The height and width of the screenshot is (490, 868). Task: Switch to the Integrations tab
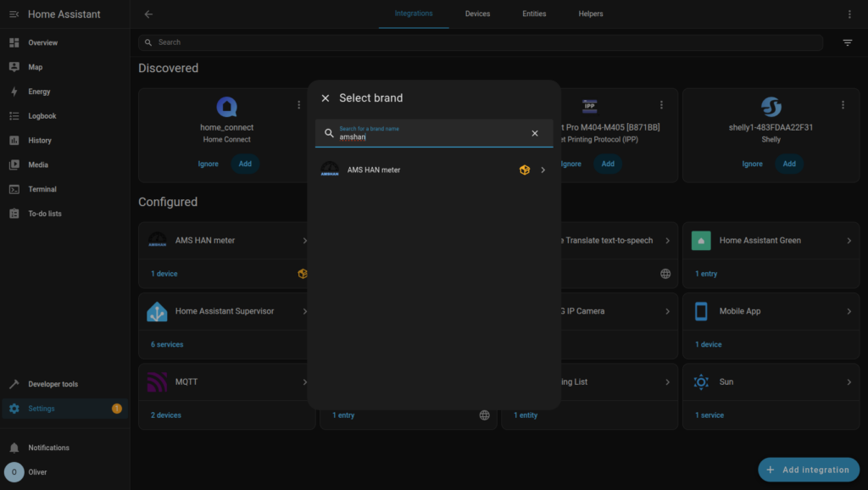[414, 14]
